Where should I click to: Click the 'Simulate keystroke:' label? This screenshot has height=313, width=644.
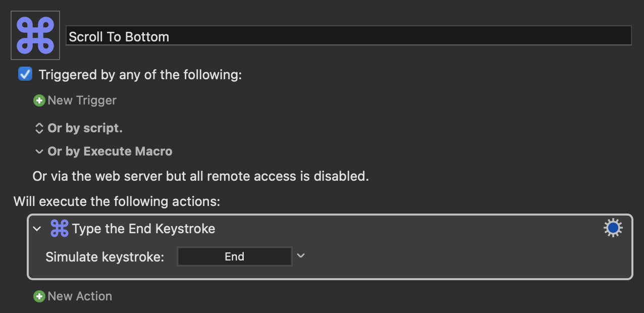[105, 257]
